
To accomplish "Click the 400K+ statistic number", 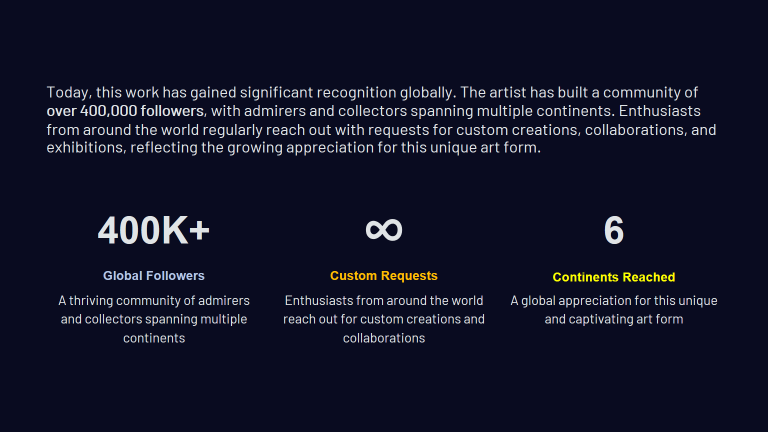I will (153, 230).
